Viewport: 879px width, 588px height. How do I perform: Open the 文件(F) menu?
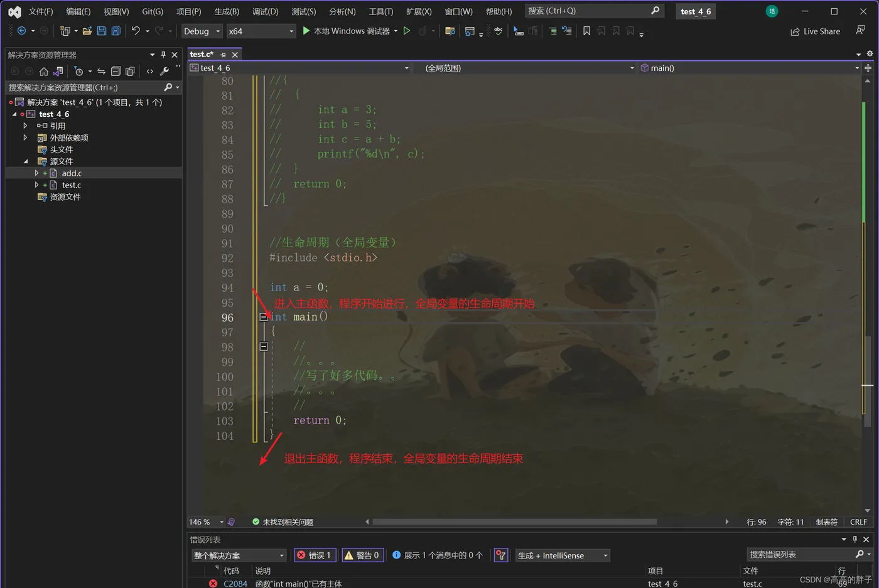(41, 11)
